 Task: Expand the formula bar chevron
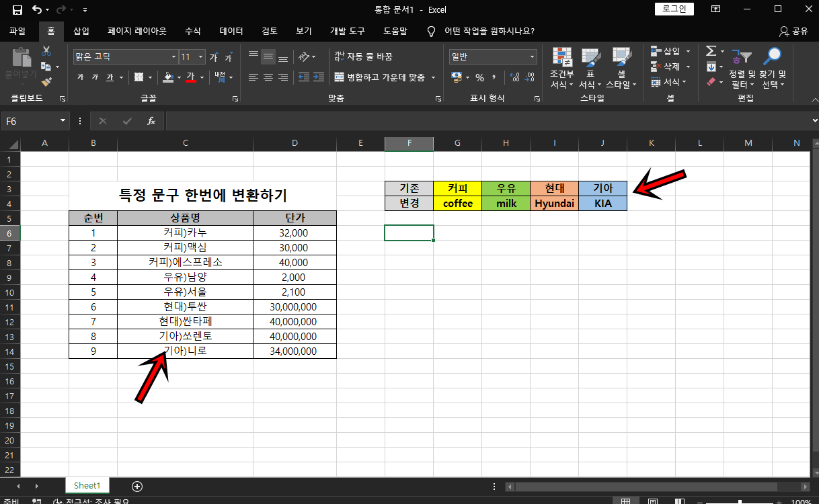tap(815, 121)
